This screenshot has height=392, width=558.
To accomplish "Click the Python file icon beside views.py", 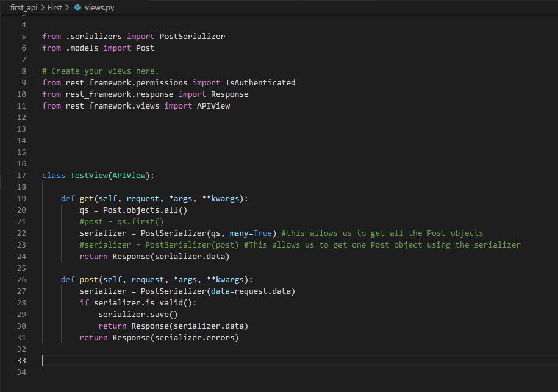I will pyautogui.click(x=77, y=7).
